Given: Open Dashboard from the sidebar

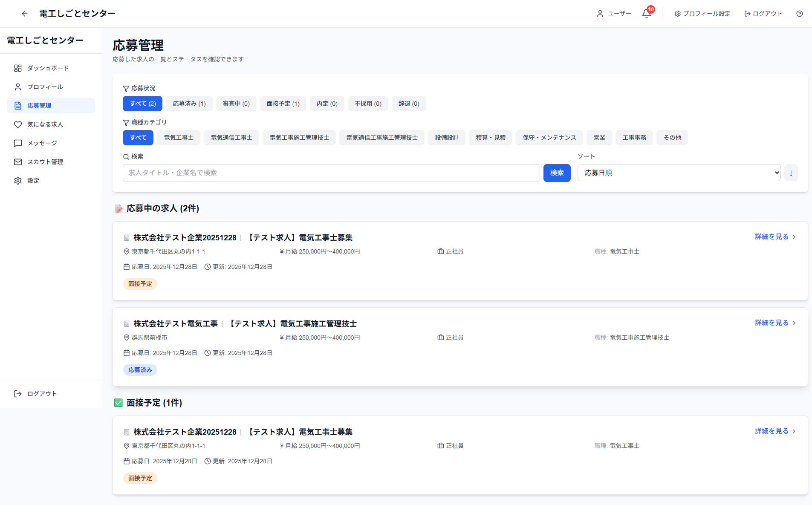Looking at the screenshot, I should tap(48, 68).
